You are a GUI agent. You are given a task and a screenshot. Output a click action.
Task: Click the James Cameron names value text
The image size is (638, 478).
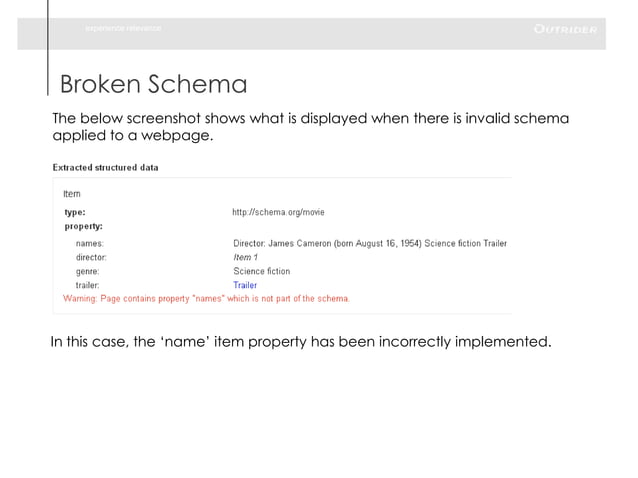(370, 243)
